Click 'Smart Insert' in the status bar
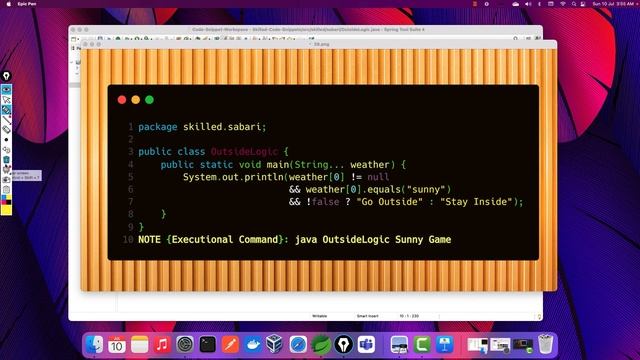Image resolution: width=640 pixels, height=360 pixels. [x=368, y=316]
